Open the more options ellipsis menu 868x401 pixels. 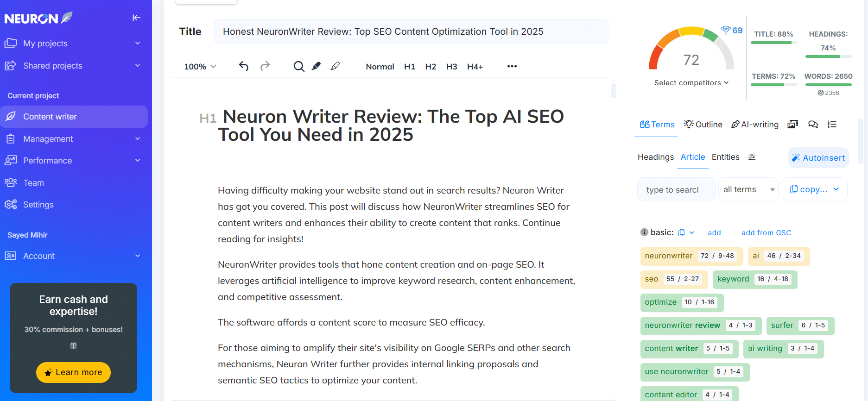point(512,66)
